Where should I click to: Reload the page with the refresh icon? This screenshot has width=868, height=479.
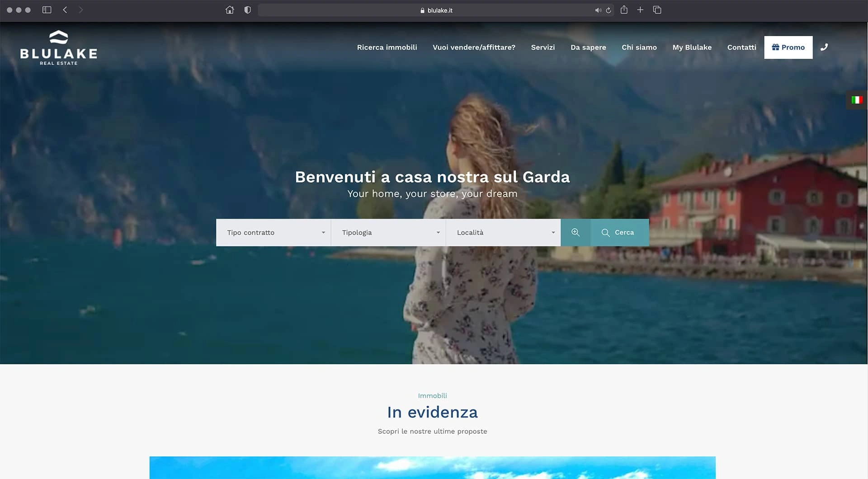point(609,10)
